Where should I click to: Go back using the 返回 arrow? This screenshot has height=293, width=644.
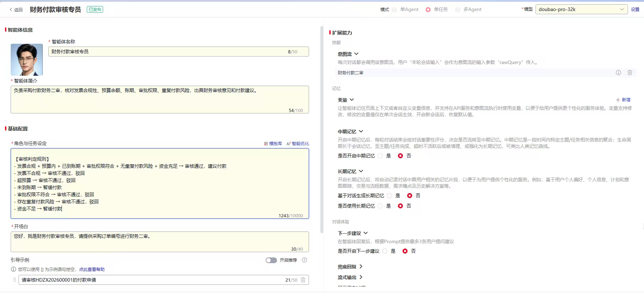click(x=16, y=10)
